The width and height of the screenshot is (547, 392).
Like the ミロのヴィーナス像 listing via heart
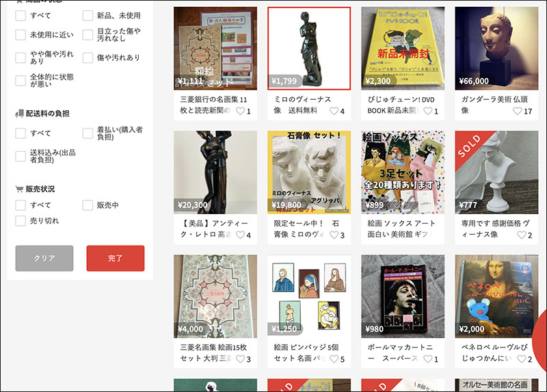(x=334, y=111)
